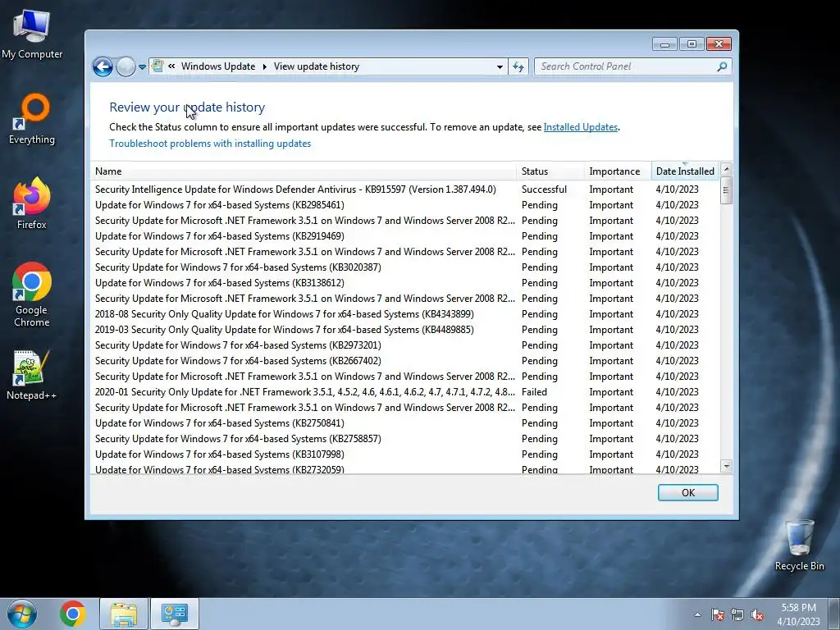The width and height of the screenshot is (840, 630).
Task: Click the muted volume tray icon
Action: pyautogui.click(x=757, y=614)
